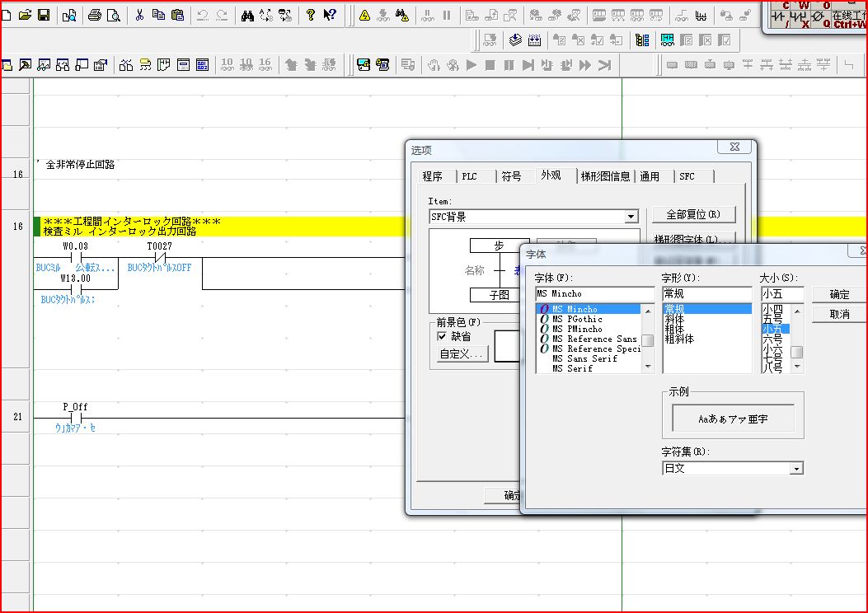Click the open folder icon

pyautogui.click(x=25, y=15)
